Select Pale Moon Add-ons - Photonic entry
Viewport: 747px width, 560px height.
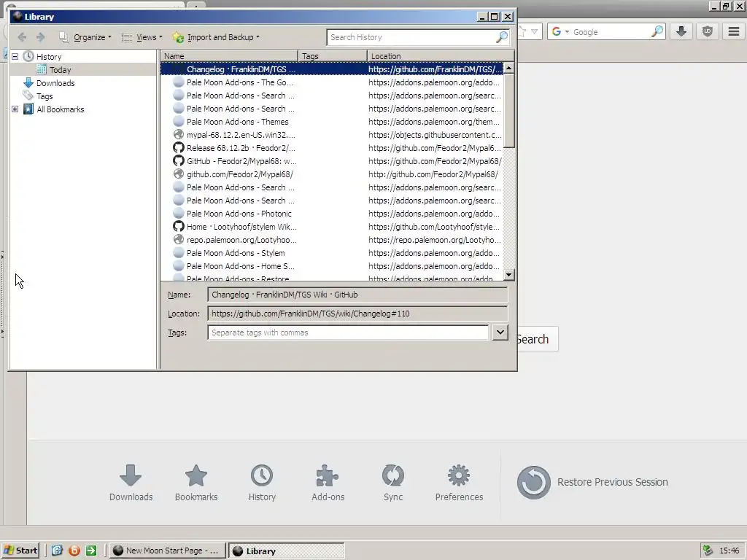pos(332,214)
